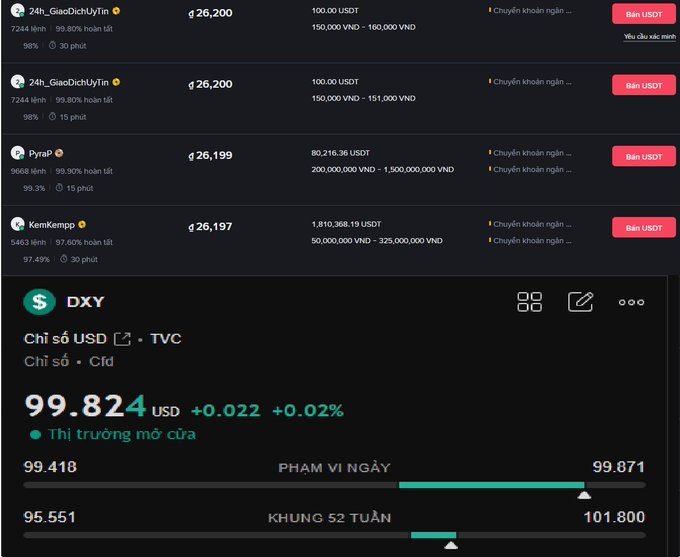Screen dimensions: 680x557
Task: Click 52-week high value 101.800
Action: point(614,518)
